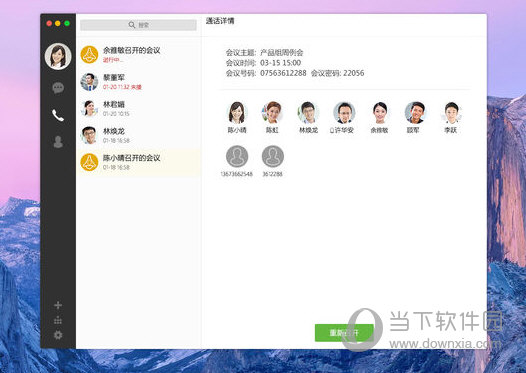Click the meeting time 03-15 15:00
The width and height of the screenshot is (526, 373).
280,63
